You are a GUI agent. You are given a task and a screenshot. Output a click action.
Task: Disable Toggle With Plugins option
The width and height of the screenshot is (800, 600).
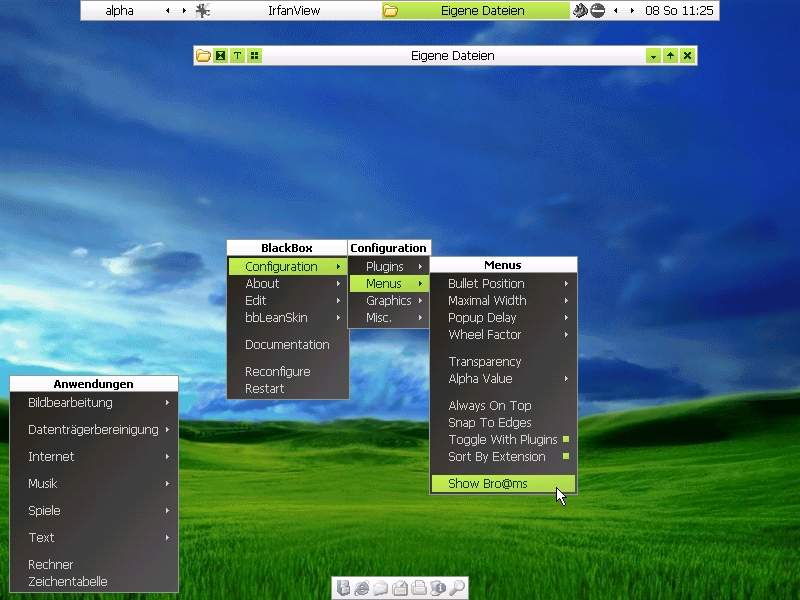504,439
